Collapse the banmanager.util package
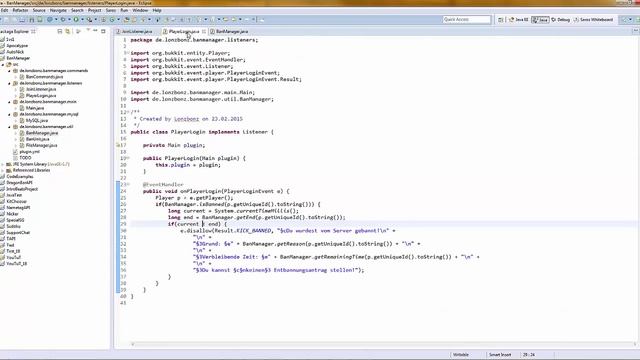Screen dimensions: 640x360 pyautogui.click(x=9, y=127)
